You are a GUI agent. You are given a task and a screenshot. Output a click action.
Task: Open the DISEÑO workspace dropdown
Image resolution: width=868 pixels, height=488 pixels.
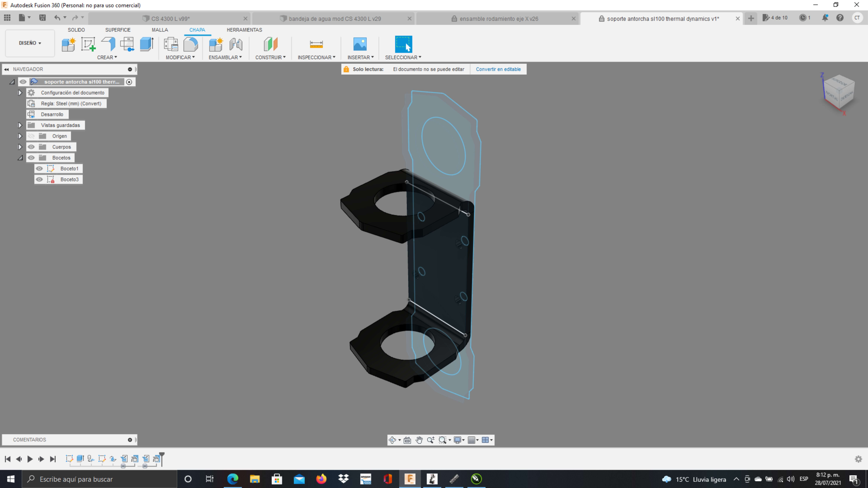(30, 43)
